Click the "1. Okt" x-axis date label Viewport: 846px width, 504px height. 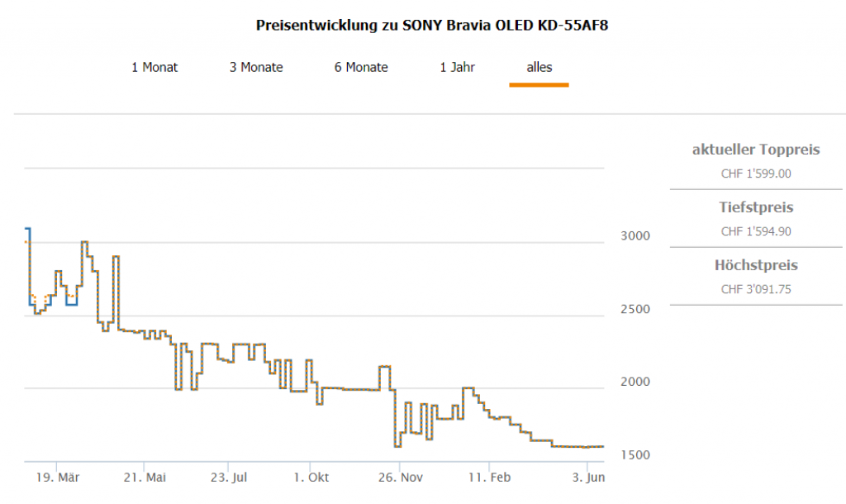[311, 478]
